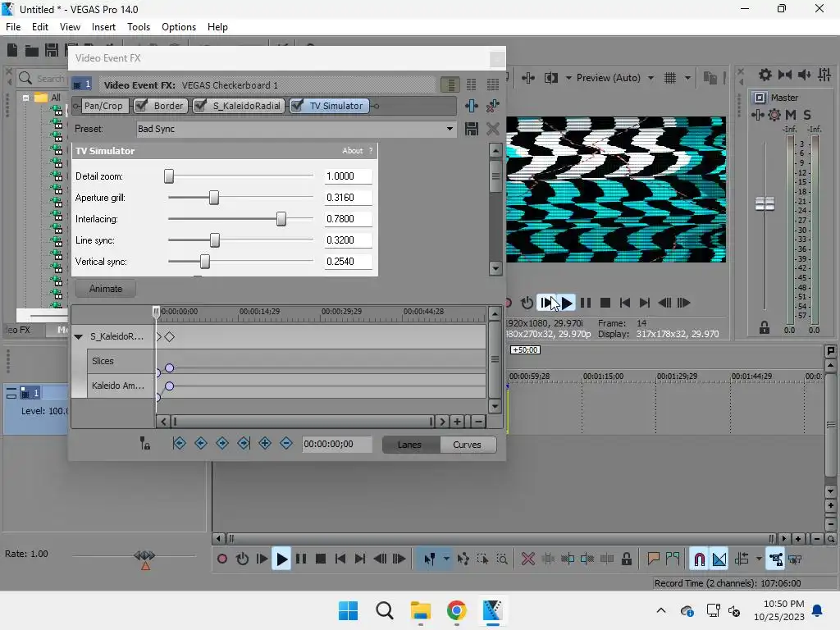
Task: Click the Detail zoom slider handle
Action: coord(169,176)
